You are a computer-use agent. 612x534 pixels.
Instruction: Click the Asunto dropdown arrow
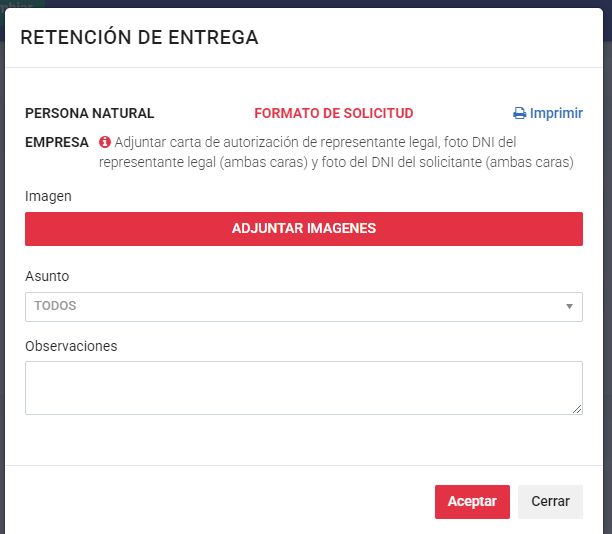point(569,307)
